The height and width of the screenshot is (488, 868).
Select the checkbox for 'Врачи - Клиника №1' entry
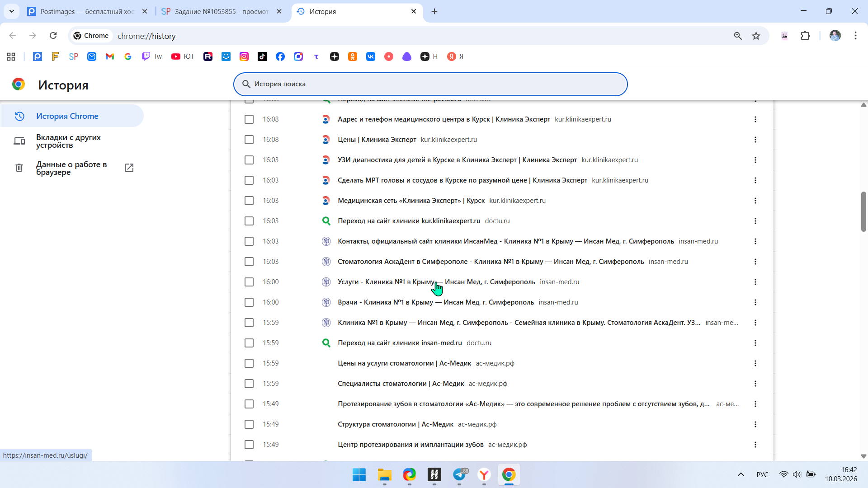pos(249,302)
